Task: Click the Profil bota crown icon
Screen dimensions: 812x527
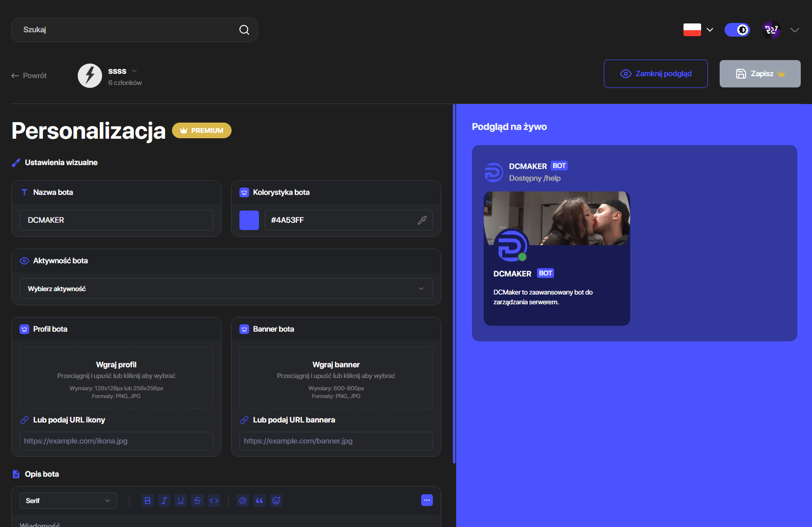Action: tap(24, 329)
